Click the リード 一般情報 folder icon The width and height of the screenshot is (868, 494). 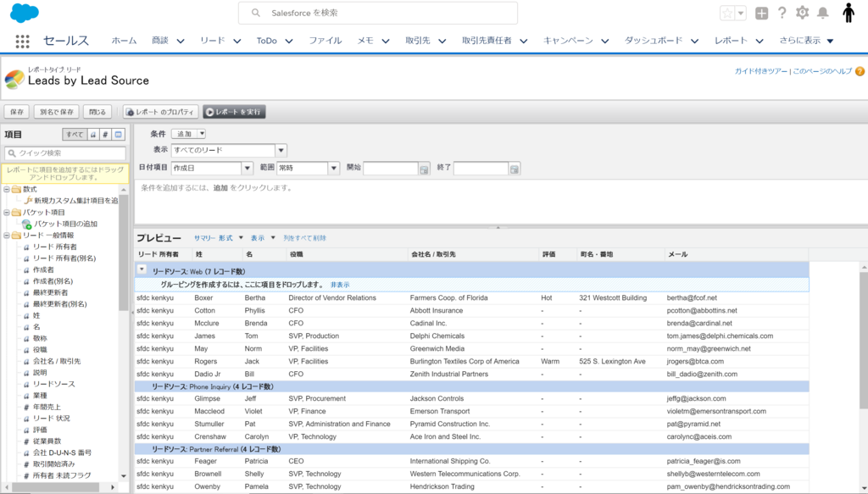pos(17,235)
